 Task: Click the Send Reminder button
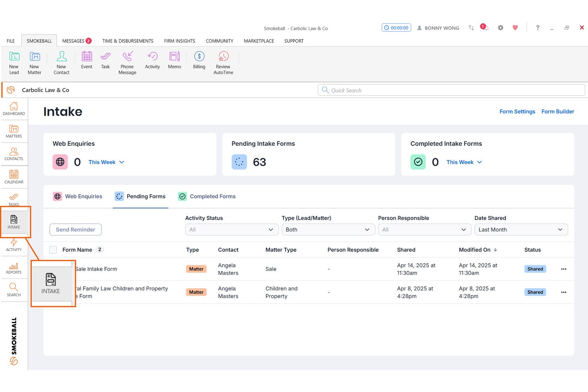click(75, 230)
